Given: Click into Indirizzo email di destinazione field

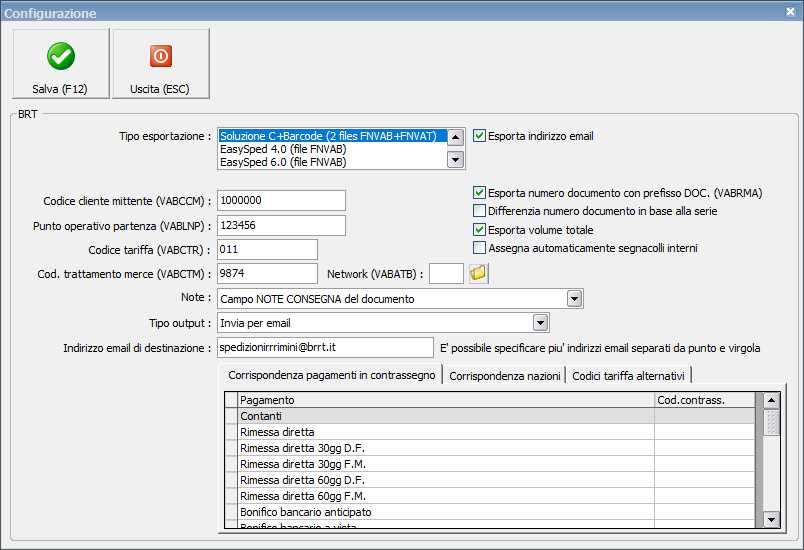Looking at the screenshot, I should pyautogui.click(x=326, y=348).
